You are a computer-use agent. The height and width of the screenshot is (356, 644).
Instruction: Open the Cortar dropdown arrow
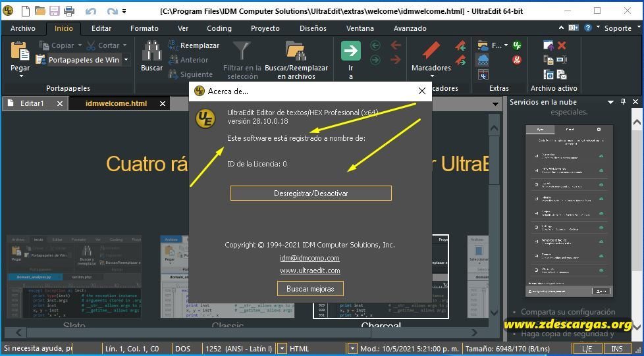pos(124,45)
